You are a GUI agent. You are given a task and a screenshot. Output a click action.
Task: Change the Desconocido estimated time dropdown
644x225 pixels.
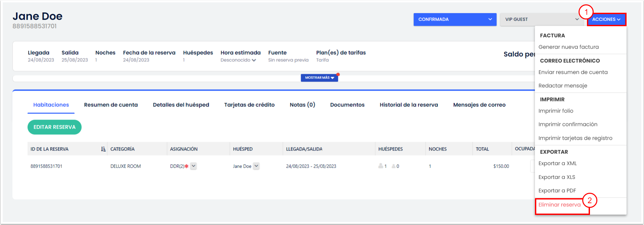[238, 60]
